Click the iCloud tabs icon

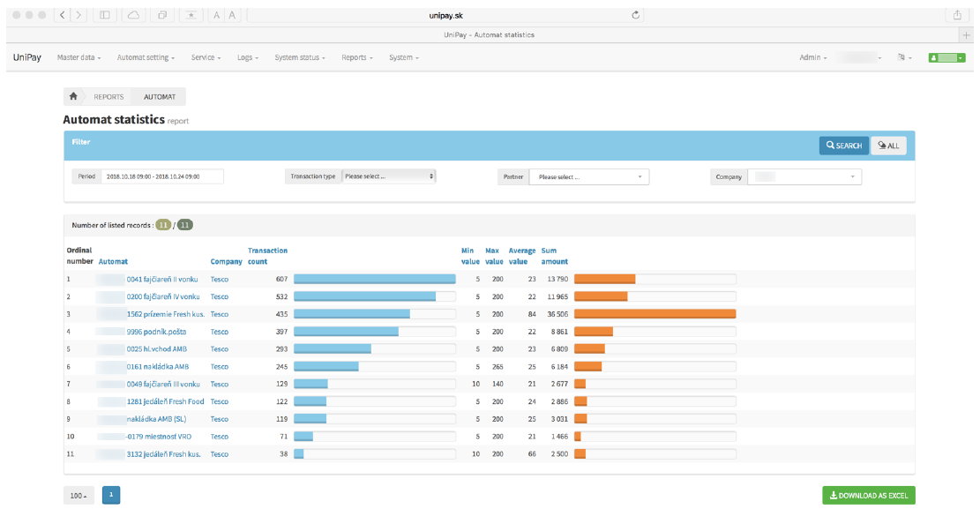pyautogui.click(x=133, y=15)
